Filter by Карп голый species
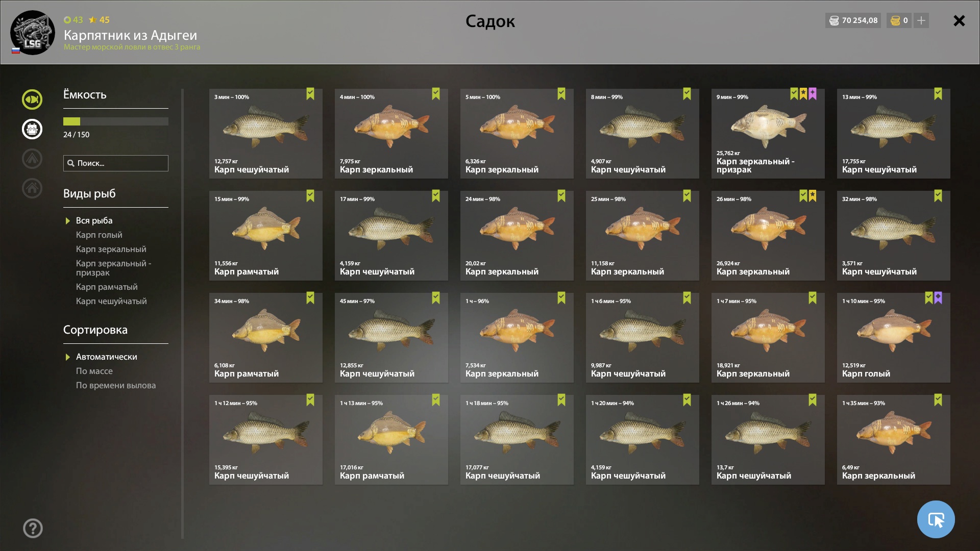This screenshot has height=551, width=980. pyautogui.click(x=99, y=235)
